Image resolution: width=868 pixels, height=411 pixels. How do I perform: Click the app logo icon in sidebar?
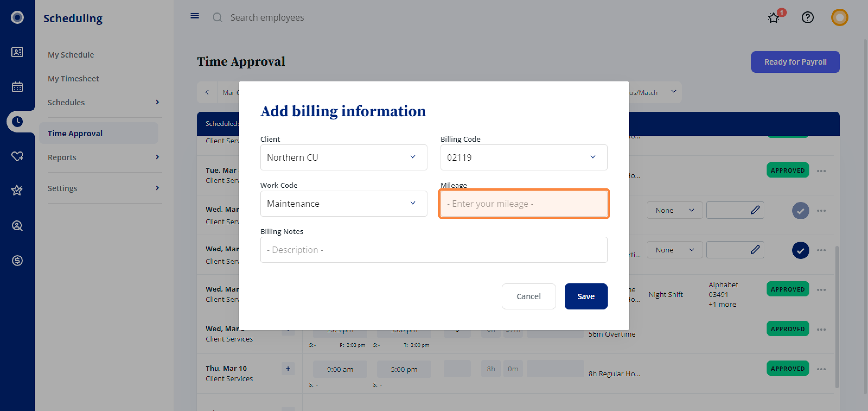point(17,17)
